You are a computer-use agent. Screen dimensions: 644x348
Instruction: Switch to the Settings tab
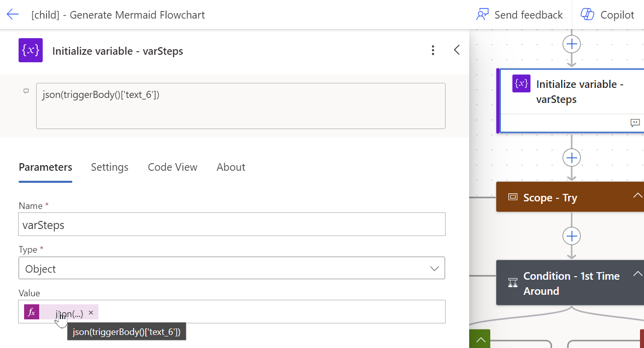coord(110,167)
